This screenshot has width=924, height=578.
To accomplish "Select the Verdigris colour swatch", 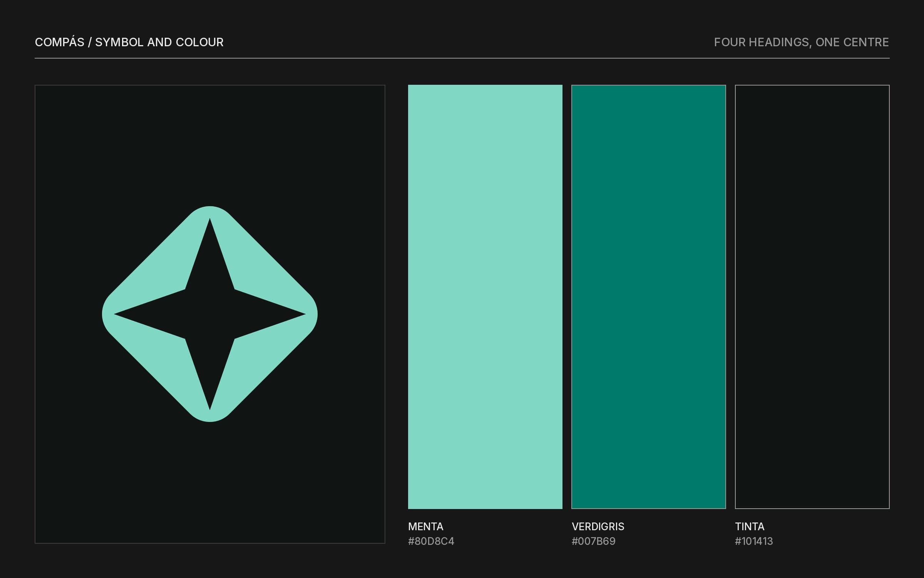I will [649, 297].
